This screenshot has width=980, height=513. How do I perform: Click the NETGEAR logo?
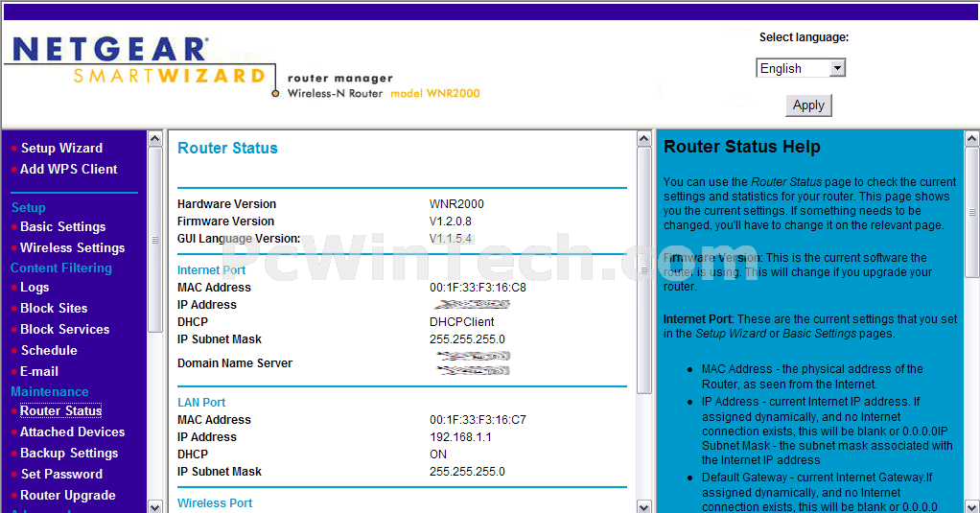(110, 49)
